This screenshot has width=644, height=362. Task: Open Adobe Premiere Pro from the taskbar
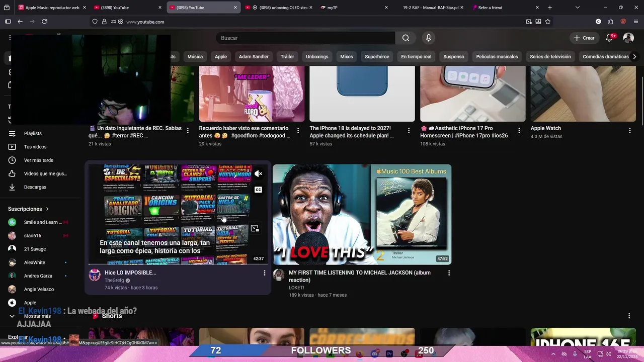tap(389, 354)
